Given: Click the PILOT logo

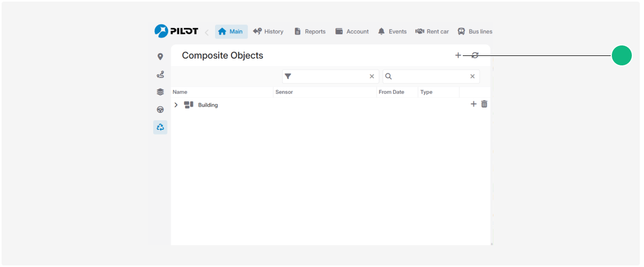Looking at the screenshot, I should 176,31.
